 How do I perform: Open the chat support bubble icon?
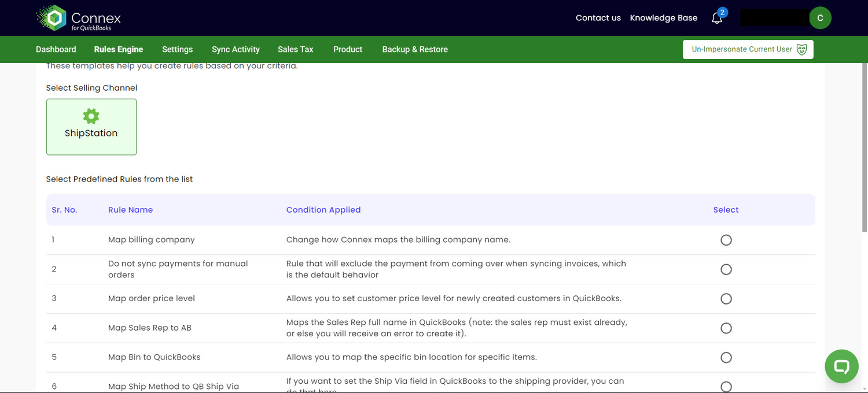[x=841, y=366]
